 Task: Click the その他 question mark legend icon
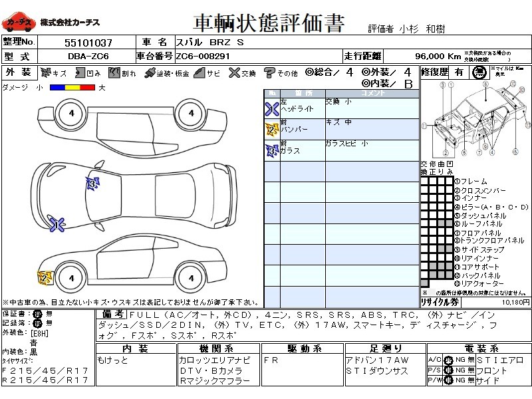pyautogui.click(x=269, y=72)
